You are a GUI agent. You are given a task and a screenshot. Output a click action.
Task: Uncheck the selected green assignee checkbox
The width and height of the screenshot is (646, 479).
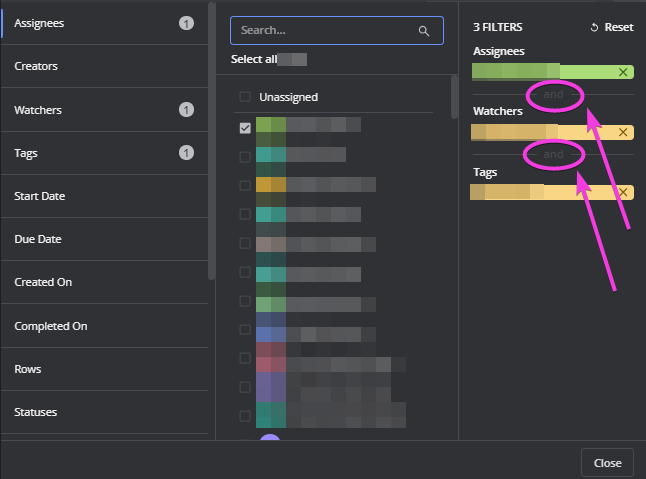245,128
